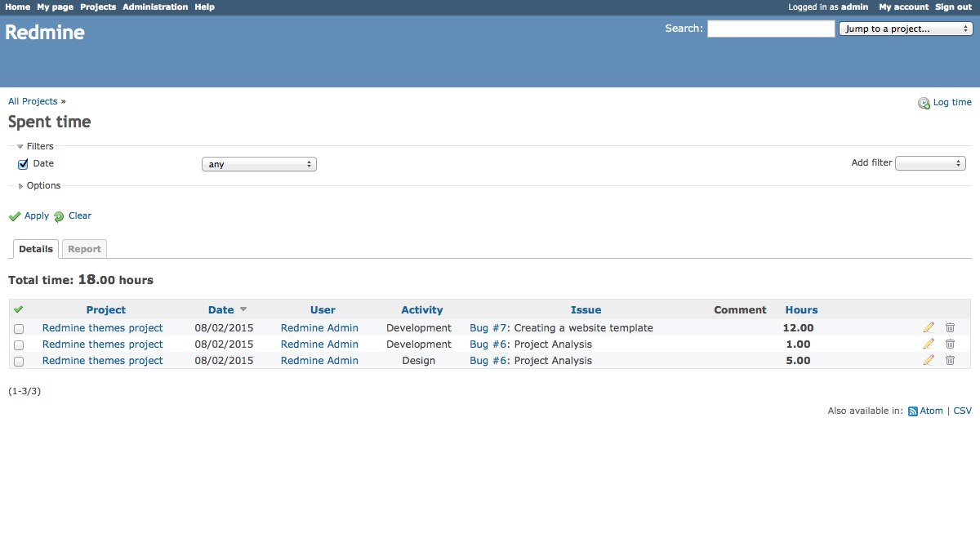
Task: Switch to the Report tab
Action: 84,249
